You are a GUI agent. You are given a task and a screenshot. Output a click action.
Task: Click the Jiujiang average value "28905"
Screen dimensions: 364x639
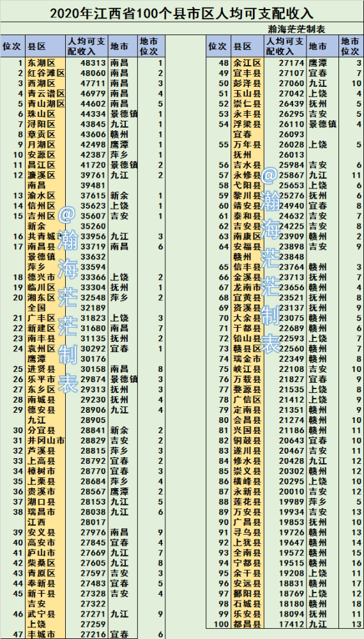point(93,420)
